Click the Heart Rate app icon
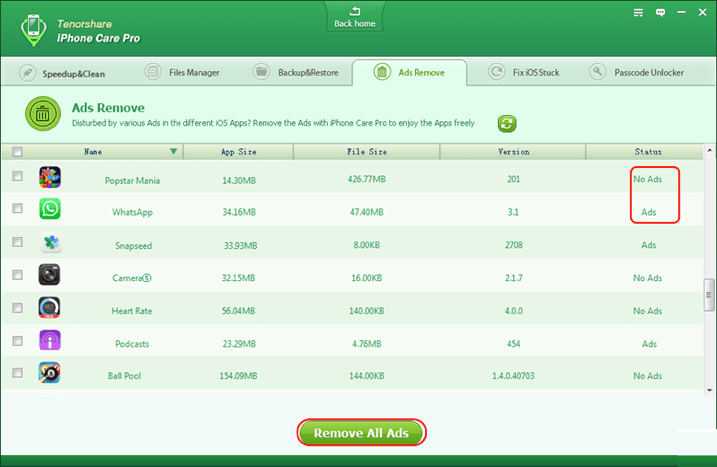 click(49, 307)
